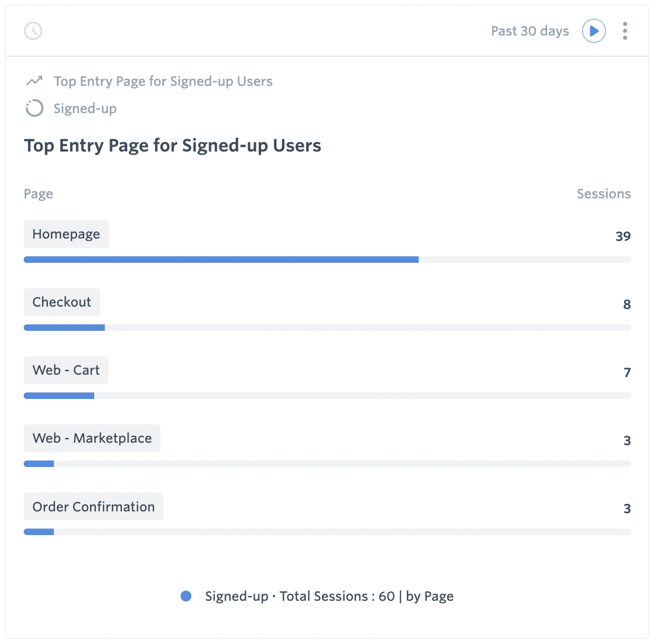Image resolution: width=655 pixels, height=644 pixels.
Task: Click the Web - Marketplace label
Action: [x=92, y=438]
